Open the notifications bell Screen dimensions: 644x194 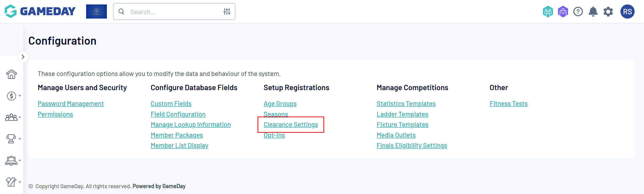(x=593, y=12)
